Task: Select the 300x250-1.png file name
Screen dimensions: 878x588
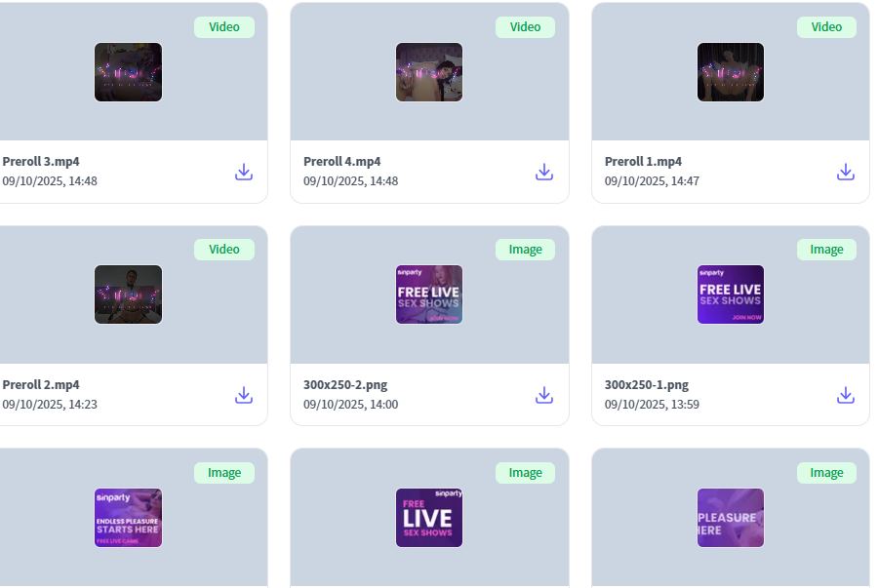Action: click(x=647, y=385)
